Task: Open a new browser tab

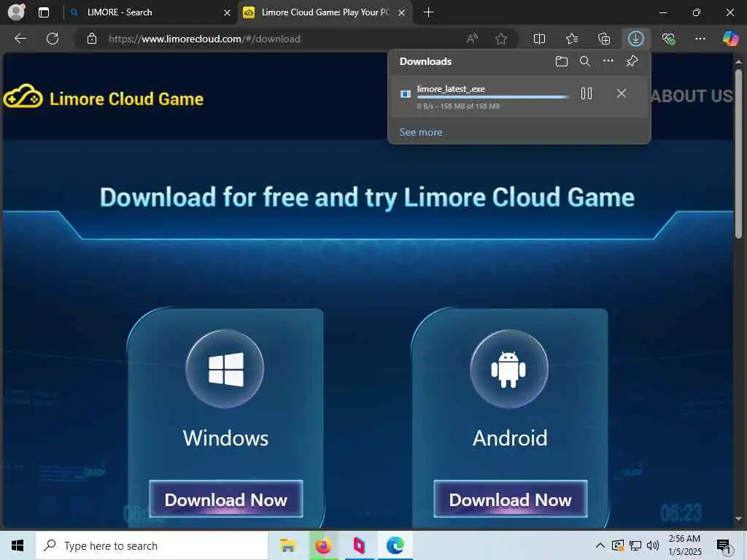Action: click(x=428, y=12)
